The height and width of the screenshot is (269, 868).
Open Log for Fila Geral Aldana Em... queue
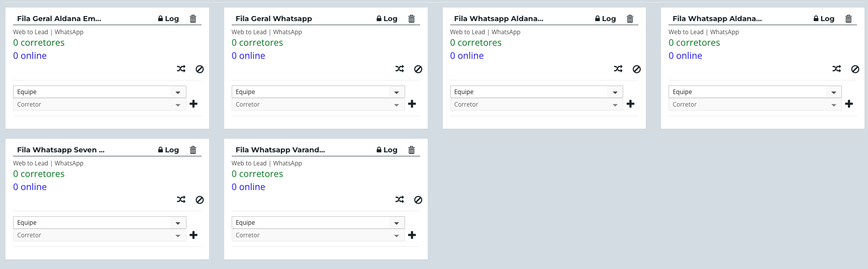169,19
